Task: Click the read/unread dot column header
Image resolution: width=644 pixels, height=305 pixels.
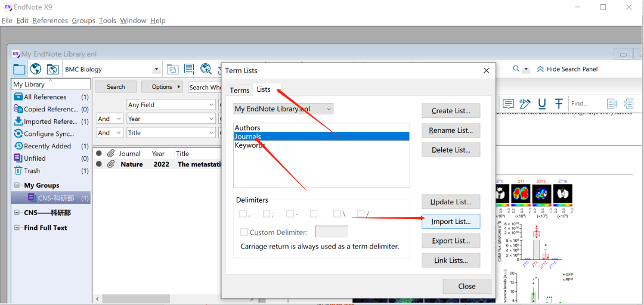Action: click(x=98, y=154)
